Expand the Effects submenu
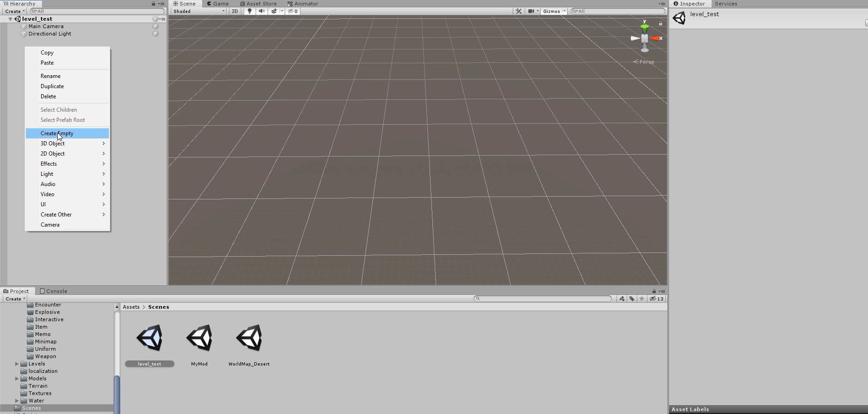 pos(67,164)
